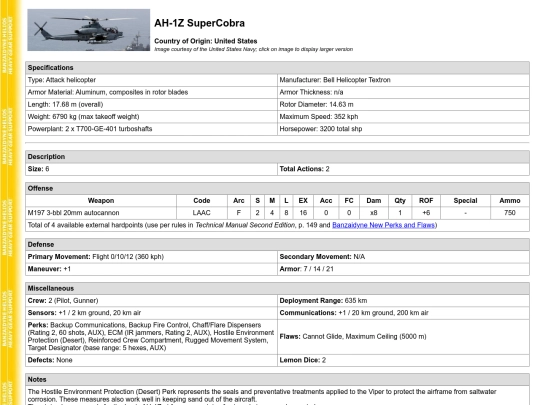Select the Weight: 6790 kg cell
Screen dimensions: 540x405
[x=151, y=117]
